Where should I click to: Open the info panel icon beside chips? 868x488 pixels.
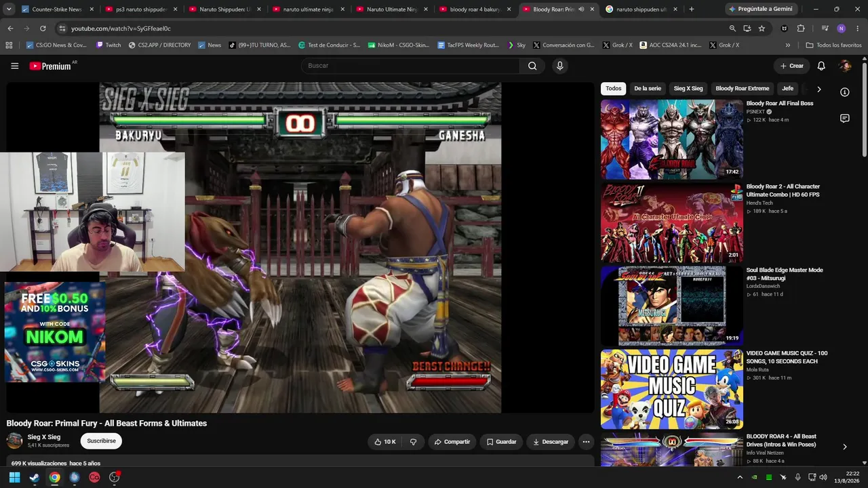click(845, 92)
